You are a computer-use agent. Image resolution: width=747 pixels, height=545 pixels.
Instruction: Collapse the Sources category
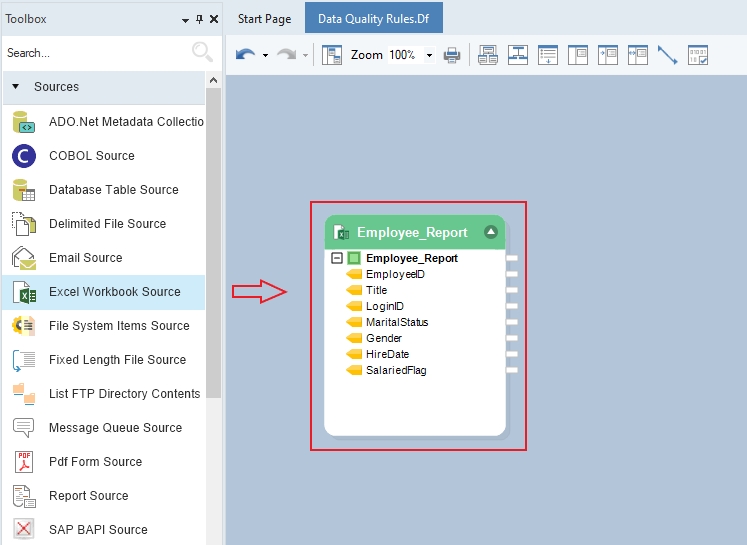click(16, 87)
